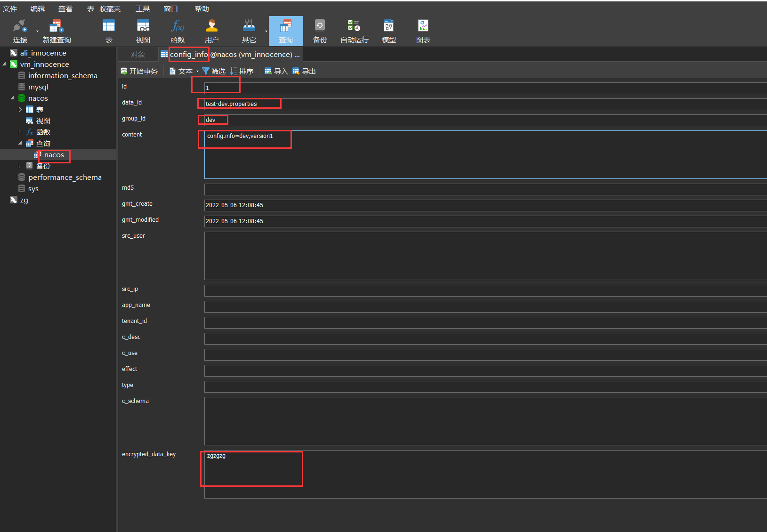Select the nacos saved query
The width and height of the screenshot is (767, 532).
coord(54,154)
